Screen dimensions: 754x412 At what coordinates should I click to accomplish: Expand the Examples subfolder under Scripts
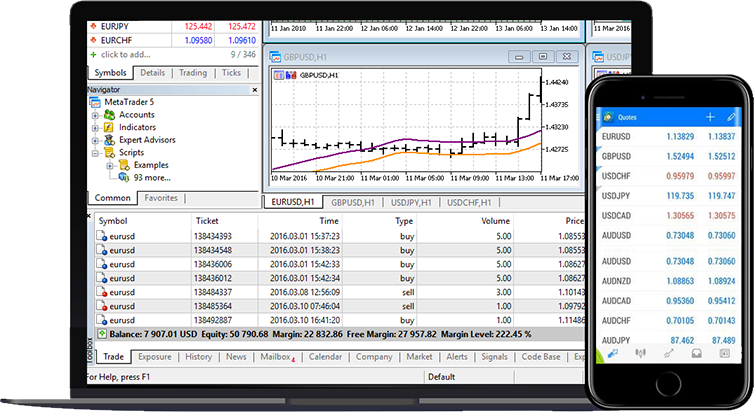pyautogui.click(x=110, y=165)
